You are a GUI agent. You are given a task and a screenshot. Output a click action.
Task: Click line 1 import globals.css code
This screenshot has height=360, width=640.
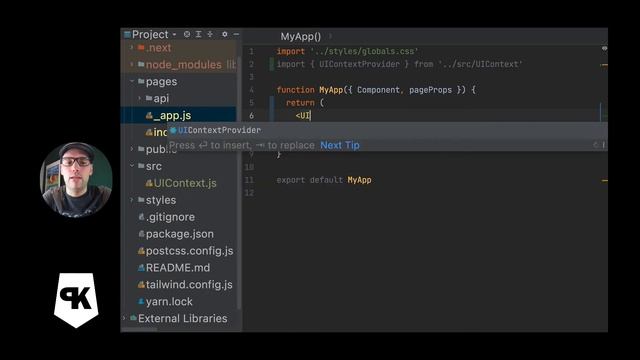click(x=347, y=51)
